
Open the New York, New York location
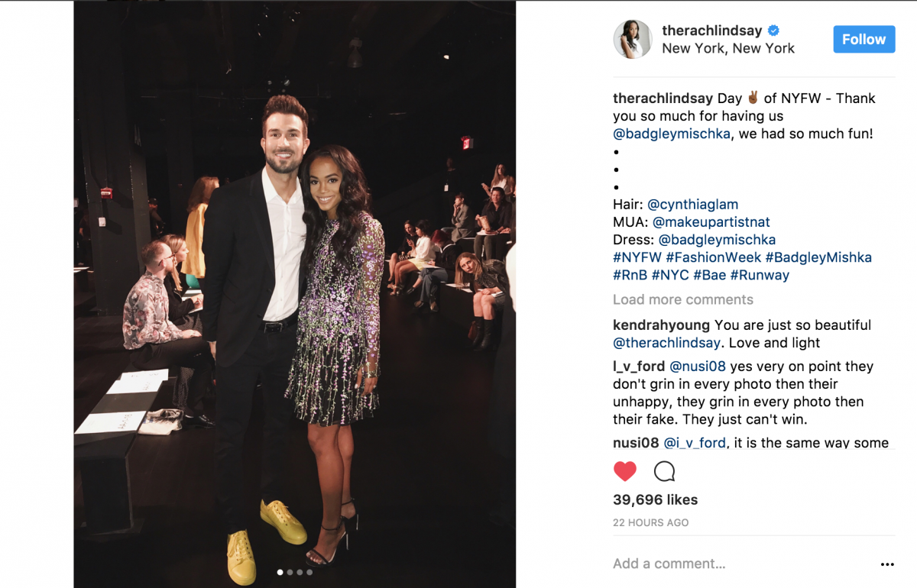(728, 48)
